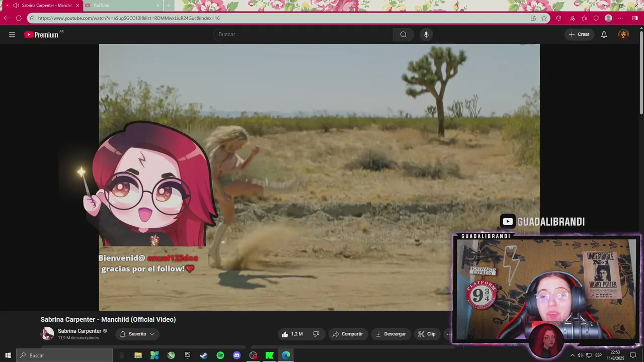
Task: Click the 11,9 M de suscriptores text
Action: click(78, 338)
